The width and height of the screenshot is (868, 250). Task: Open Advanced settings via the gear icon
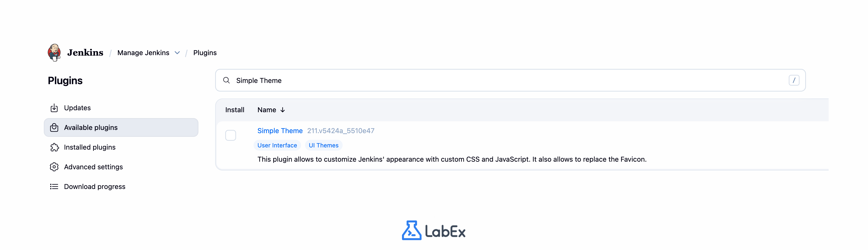(54, 167)
